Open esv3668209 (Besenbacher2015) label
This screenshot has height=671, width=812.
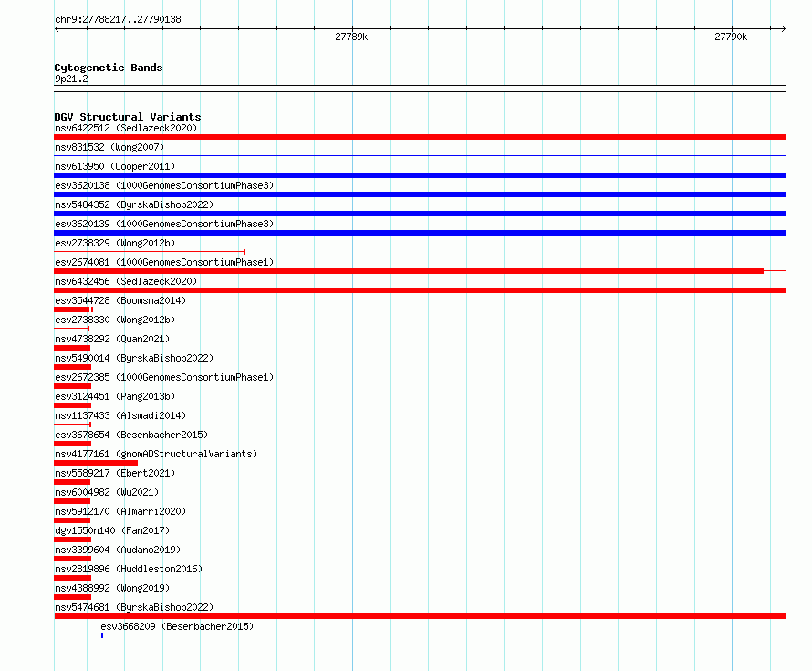coord(177,626)
